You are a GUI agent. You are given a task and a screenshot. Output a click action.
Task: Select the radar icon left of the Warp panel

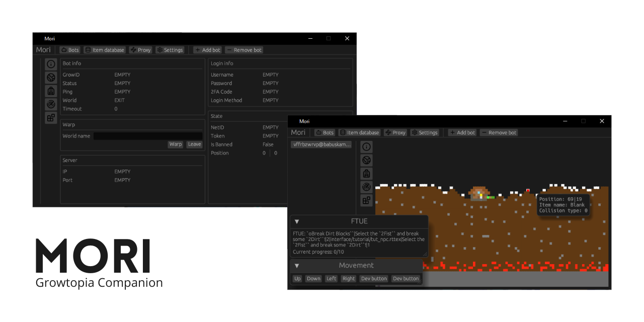pos(51,105)
